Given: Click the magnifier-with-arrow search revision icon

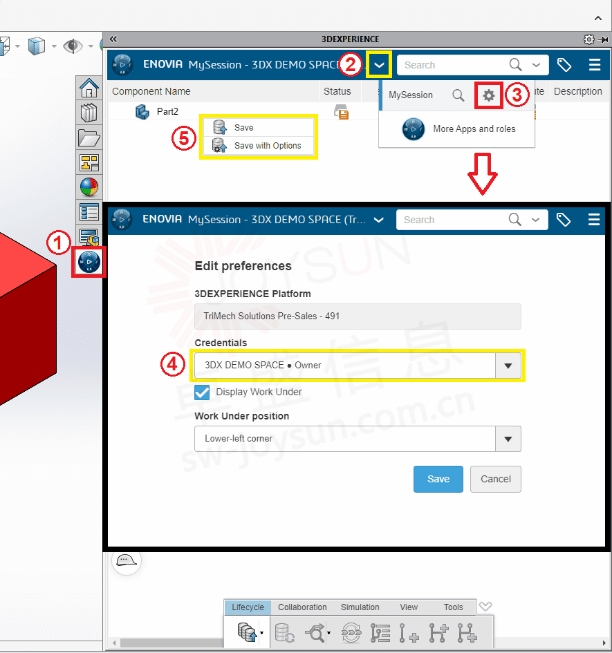Looking at the screenshot, I should click(315, 633).
